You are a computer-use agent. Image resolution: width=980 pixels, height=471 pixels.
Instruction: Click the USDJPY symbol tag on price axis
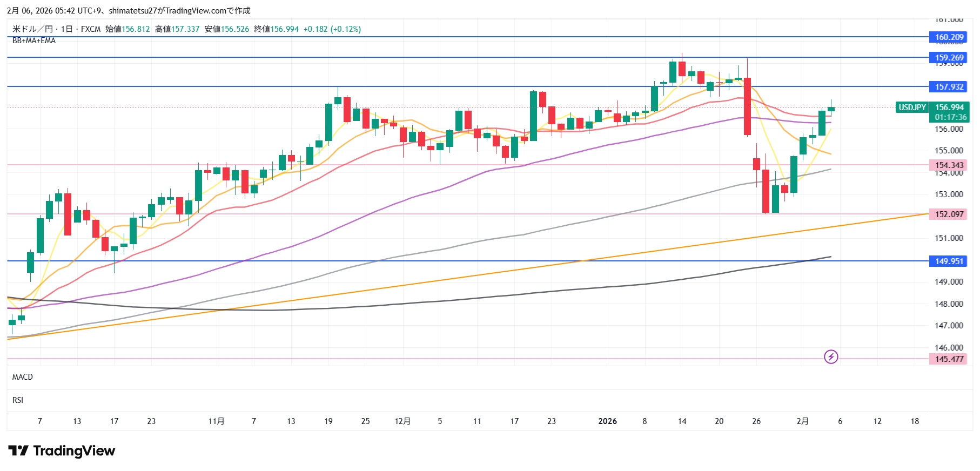point(912,107)
